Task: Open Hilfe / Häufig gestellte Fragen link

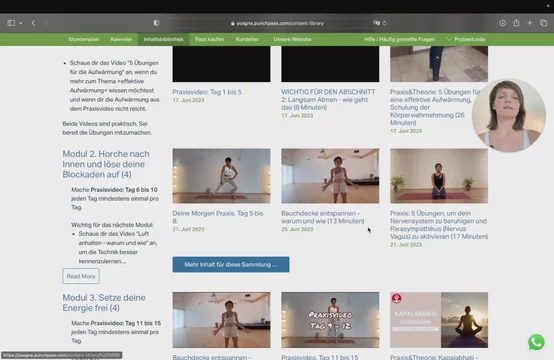Action: tap(399, 39)
